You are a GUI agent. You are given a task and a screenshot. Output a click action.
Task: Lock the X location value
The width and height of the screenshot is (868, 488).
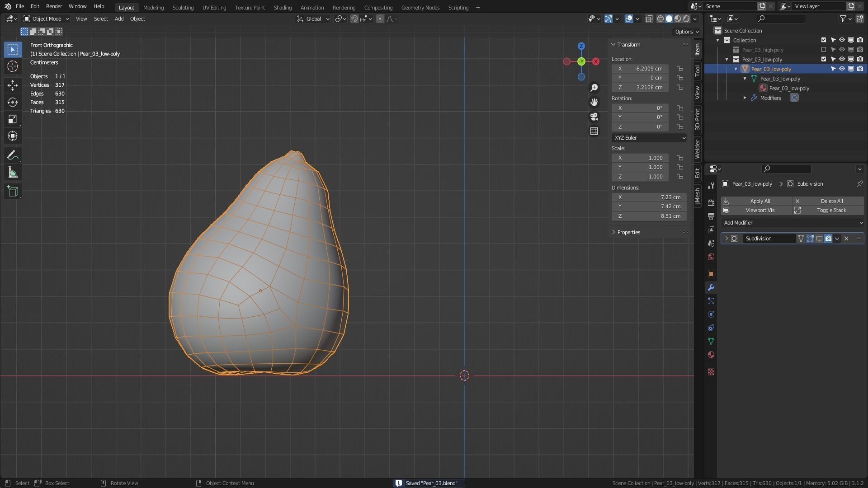680,69
